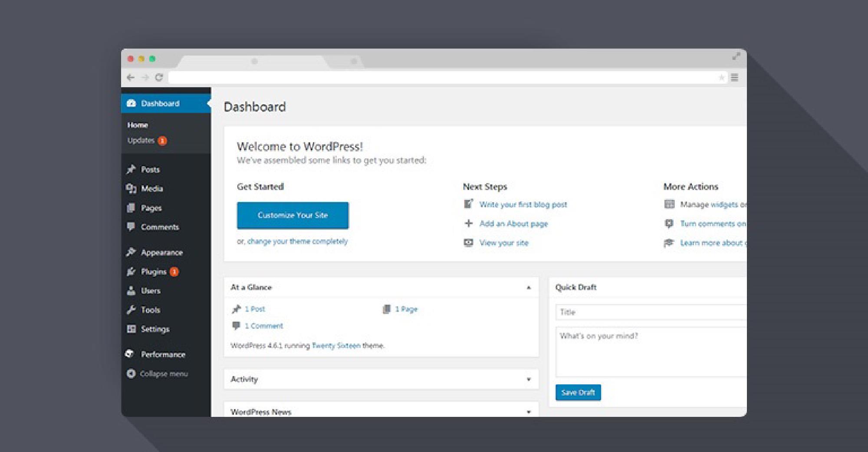Click the Save Draft button
The width and height of the screenshot is (868, 452).
point(578,393)
